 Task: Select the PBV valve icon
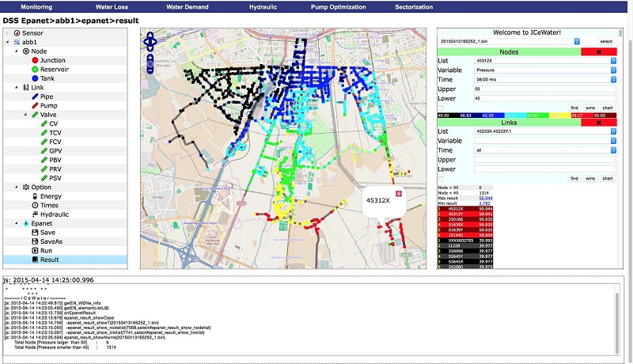44,160
